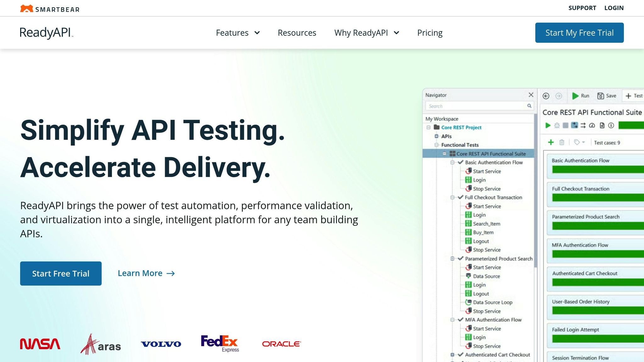Click the gray stop square in the suite toolbar
Viewport: 644px width, 362px height.
tap(565, 125)
